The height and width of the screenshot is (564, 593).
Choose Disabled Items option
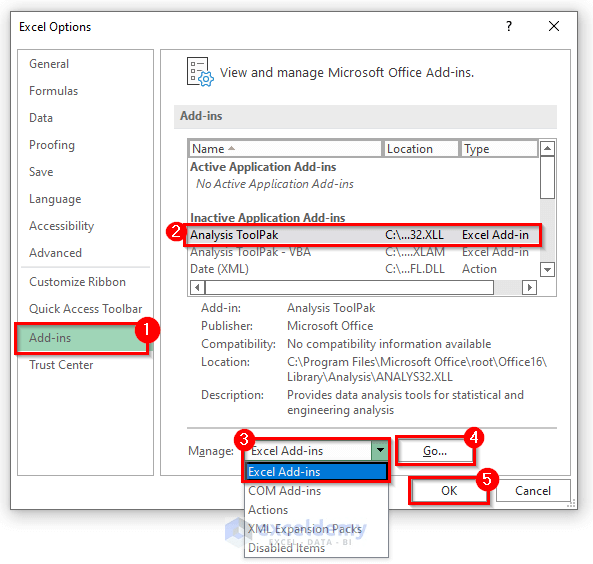click(x=316, y=548)
